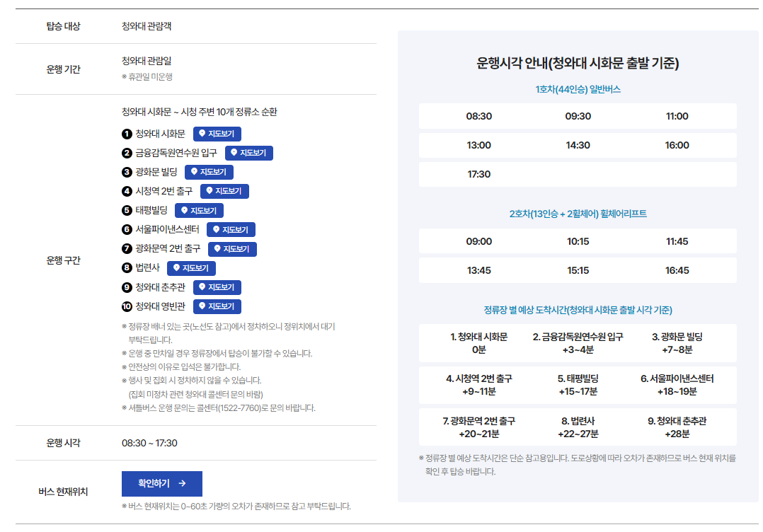This screenshot has width=763, height=532.
Task: Click the 운행 구간 row label
Action: point(63,260)
